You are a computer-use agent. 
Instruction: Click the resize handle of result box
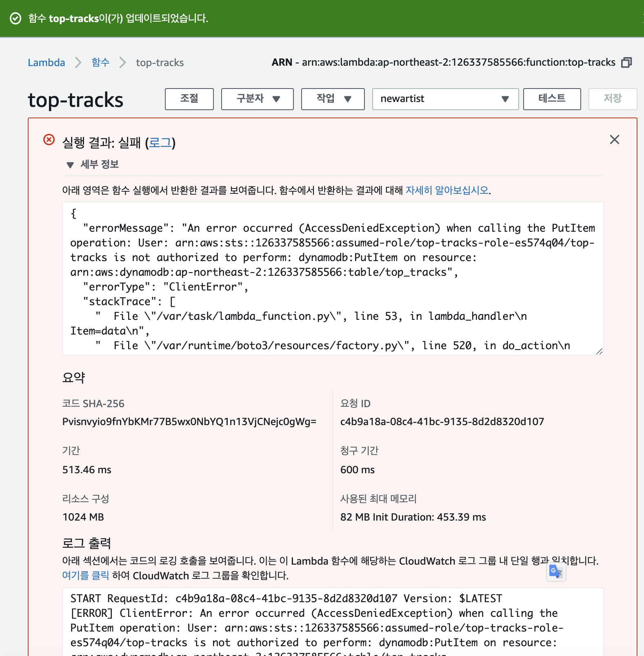coord(599,351)
